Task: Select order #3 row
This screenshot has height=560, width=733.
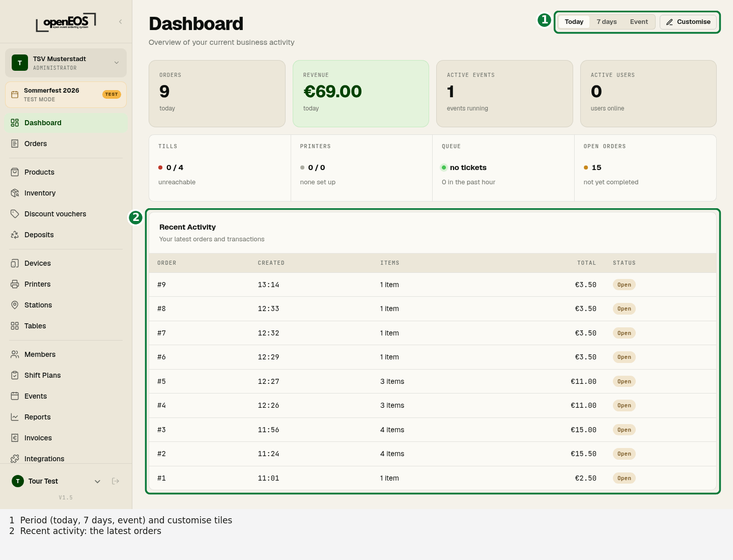Action: [x=433, y=430]
